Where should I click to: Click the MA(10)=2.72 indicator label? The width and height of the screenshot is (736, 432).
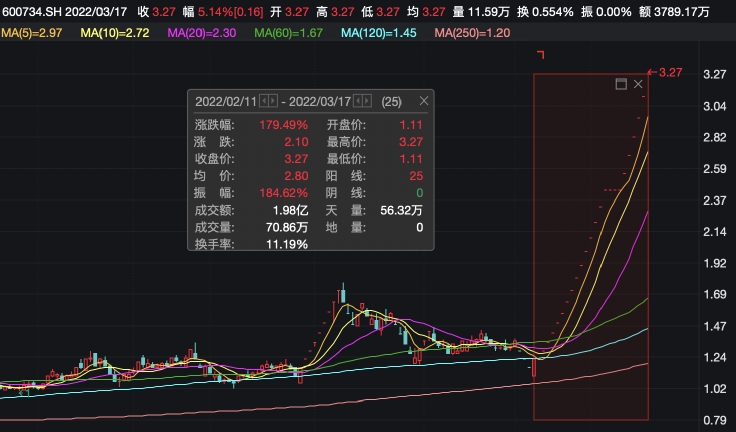[115, 33]
